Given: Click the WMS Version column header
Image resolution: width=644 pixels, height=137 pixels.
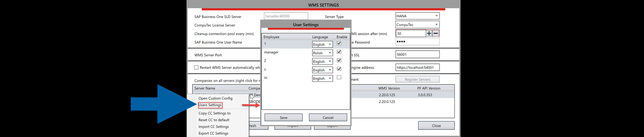Looking at the screenshot, I should 389,88.
